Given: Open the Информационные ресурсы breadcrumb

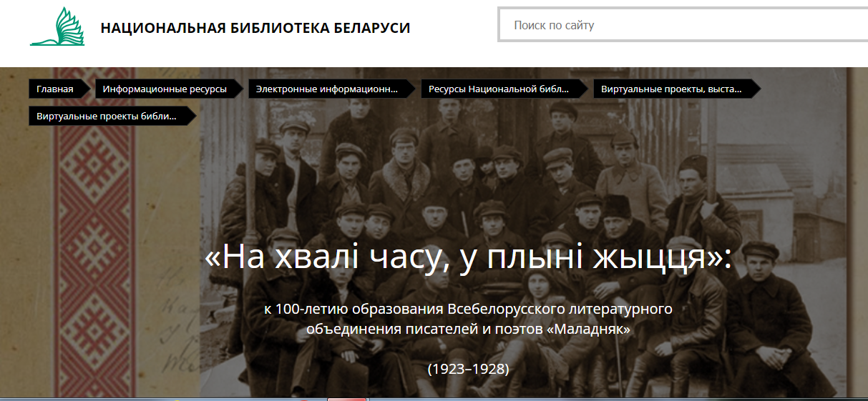Looking at the screenshot, I should click(x=165, y=89).
